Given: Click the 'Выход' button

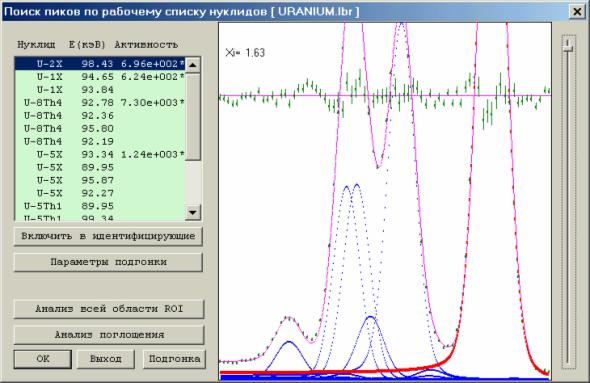Looking at the screenshot, I should (106, 359).
